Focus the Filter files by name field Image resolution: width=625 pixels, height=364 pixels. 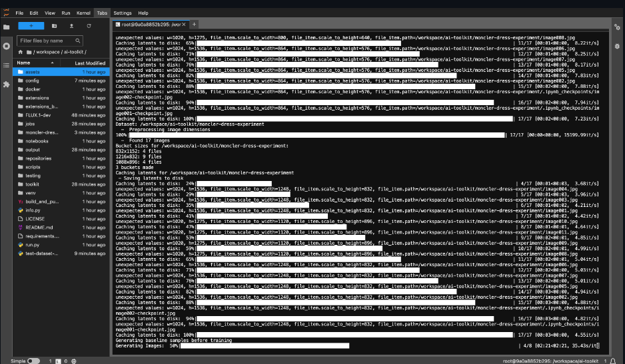[x=50, y=41]
